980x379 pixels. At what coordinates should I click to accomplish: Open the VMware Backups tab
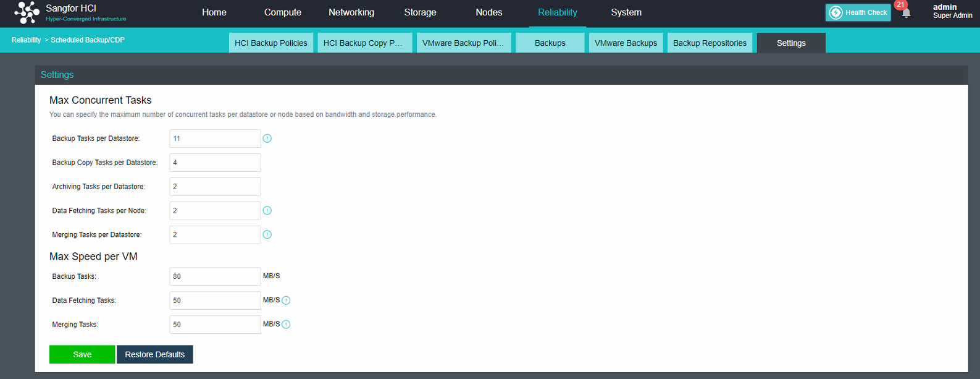pyautogui.click(x=626, y=43)
